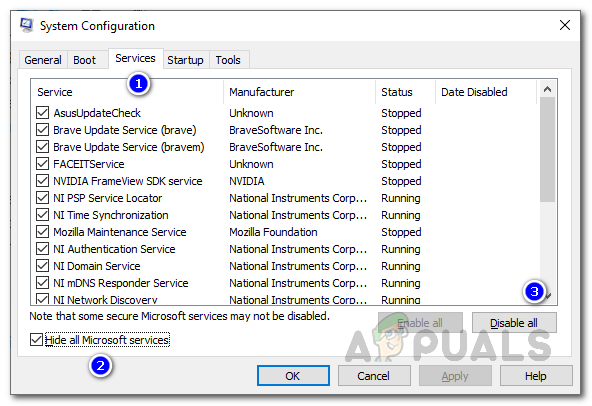Switch to the General tab
The image size is (592, 406).
43,60
